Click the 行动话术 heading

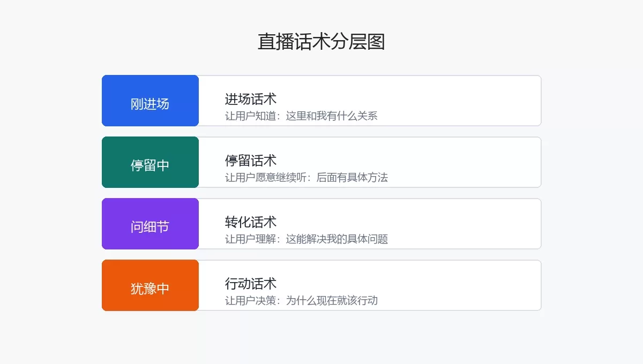(x=251, y=284)
